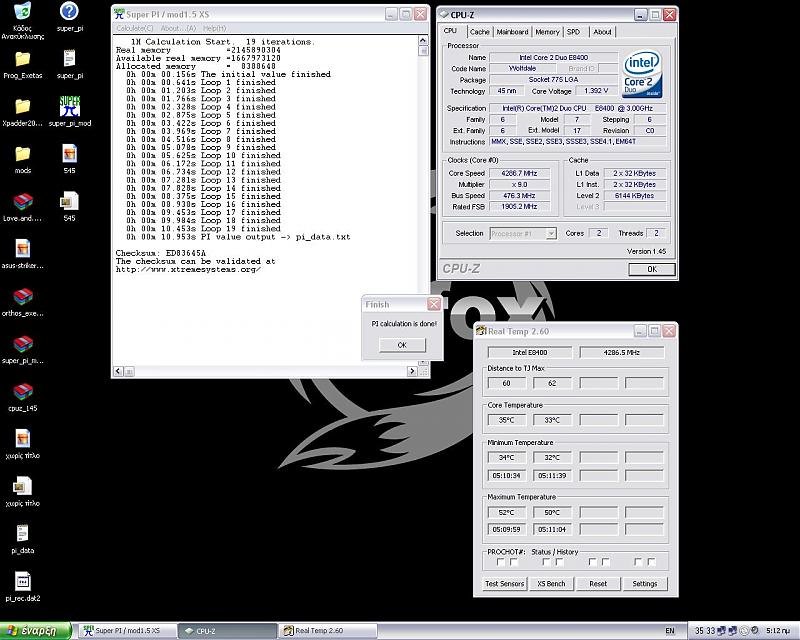
Task: Click the Core Voltage value 1.392 V
Action: pyautogui.click(x=595, y=91)
